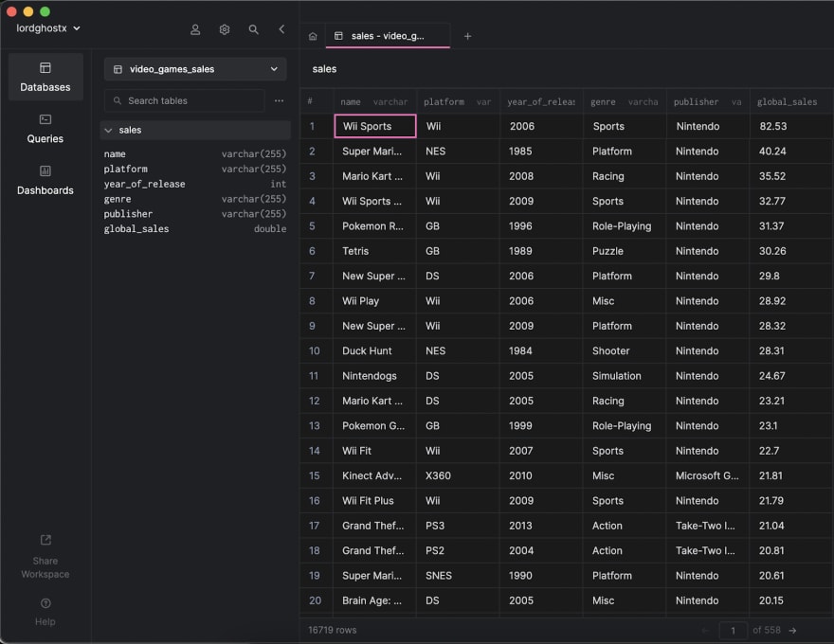The width and height of the screenshot is (834, 644).
Task: Click the genre column header
Action: [625, 101]
